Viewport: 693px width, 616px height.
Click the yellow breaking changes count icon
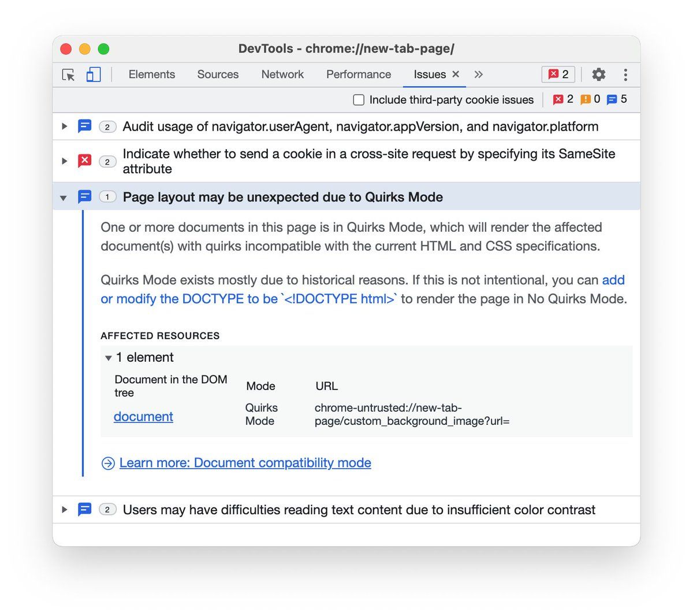[585, 99]
